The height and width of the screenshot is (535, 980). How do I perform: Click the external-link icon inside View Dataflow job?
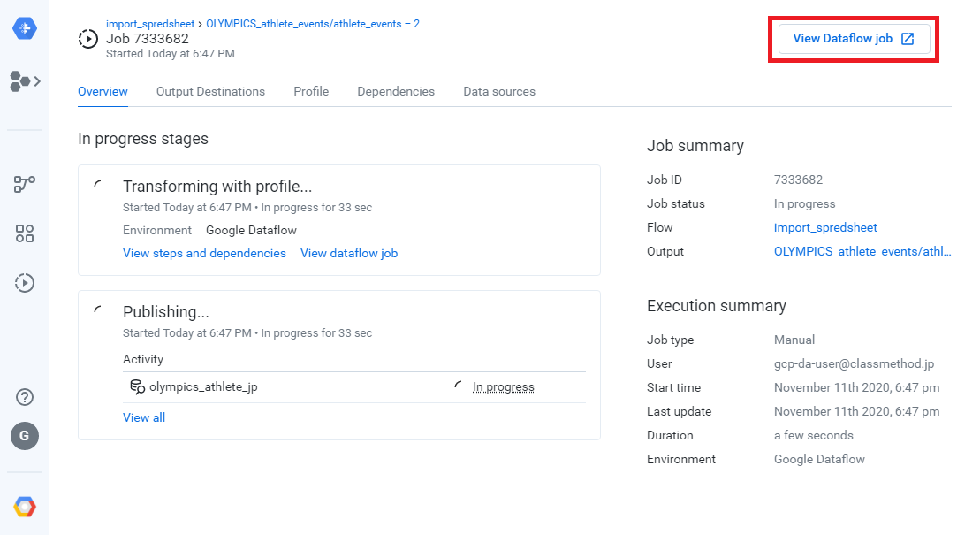(907, 39)
